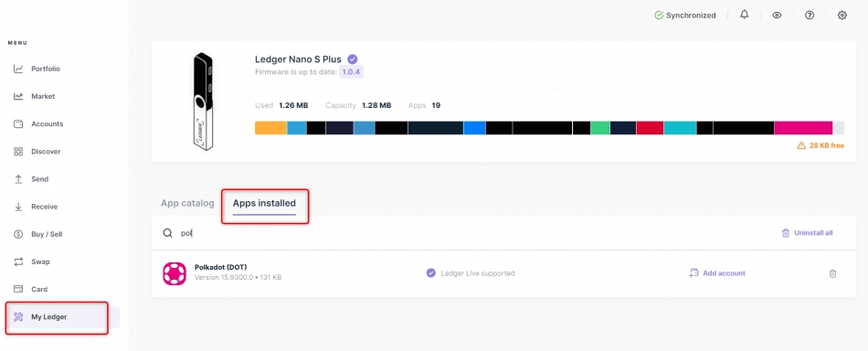Open settings gear icon
Screen dimensions: 868x351
pyautogui.click(x=842, y=16)
